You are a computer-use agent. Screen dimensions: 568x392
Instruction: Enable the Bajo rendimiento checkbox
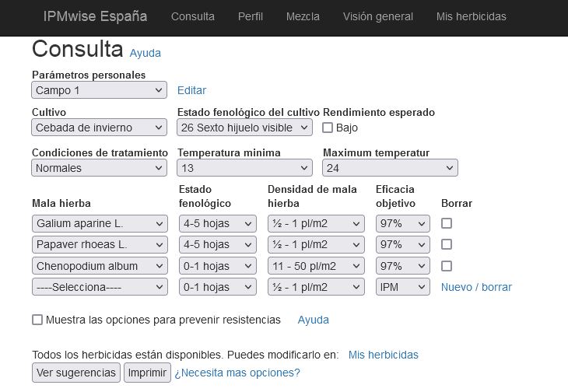(328, 128)
